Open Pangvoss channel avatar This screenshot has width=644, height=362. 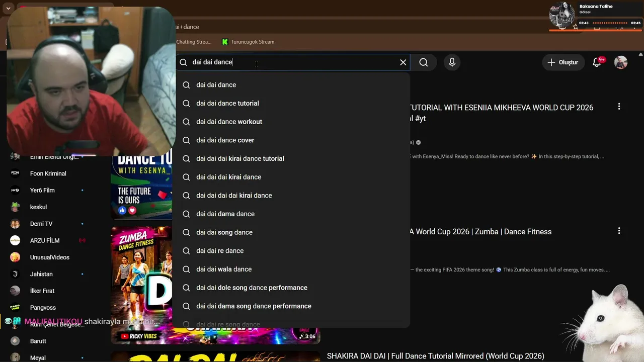click(15, 307)
